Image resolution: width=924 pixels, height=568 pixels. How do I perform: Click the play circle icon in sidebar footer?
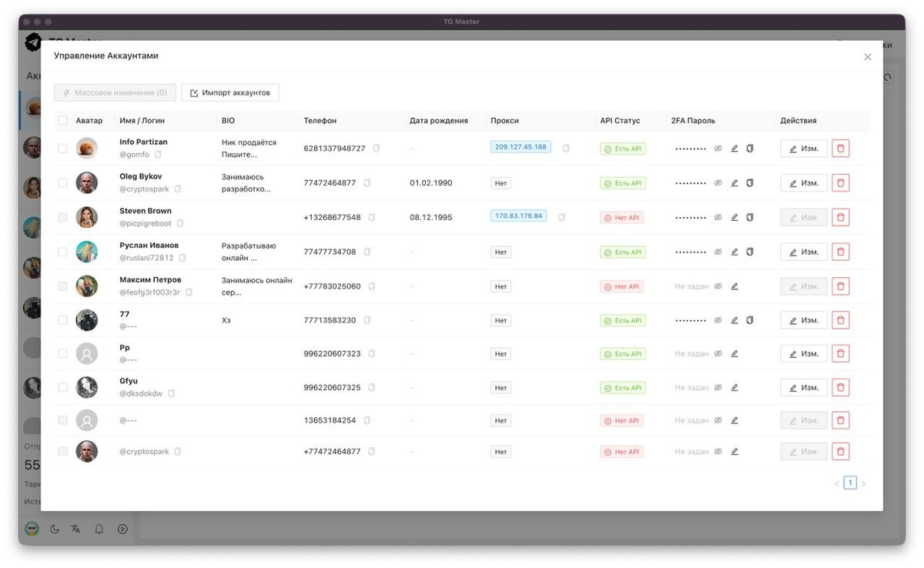tap(122, 529)
